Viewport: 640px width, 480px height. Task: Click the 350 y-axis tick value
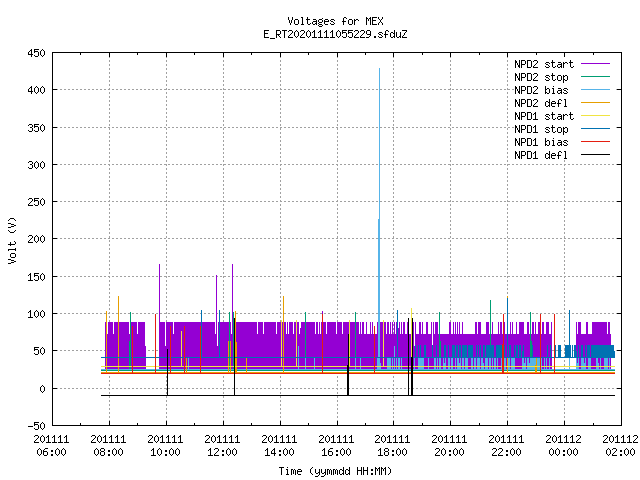(36, 128)
